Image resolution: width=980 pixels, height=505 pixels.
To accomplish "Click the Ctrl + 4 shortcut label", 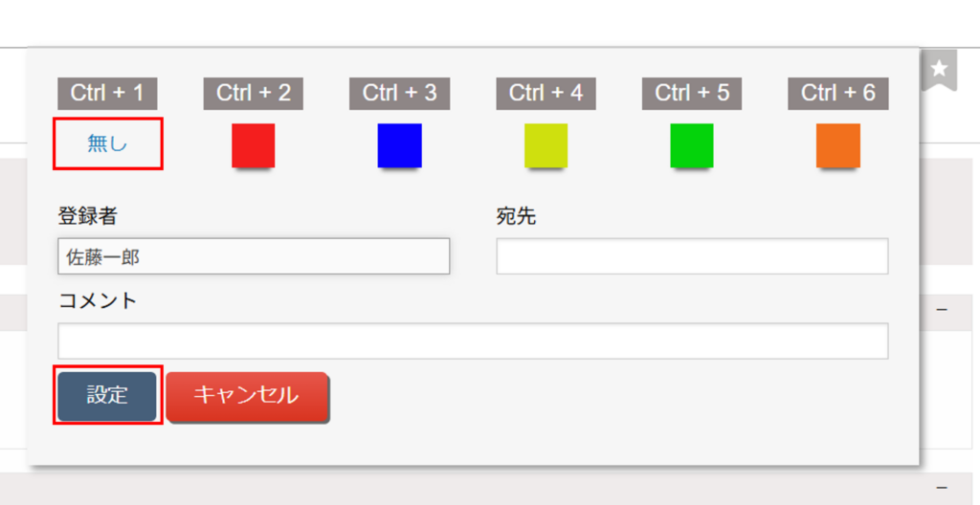I will click(546, 93).
